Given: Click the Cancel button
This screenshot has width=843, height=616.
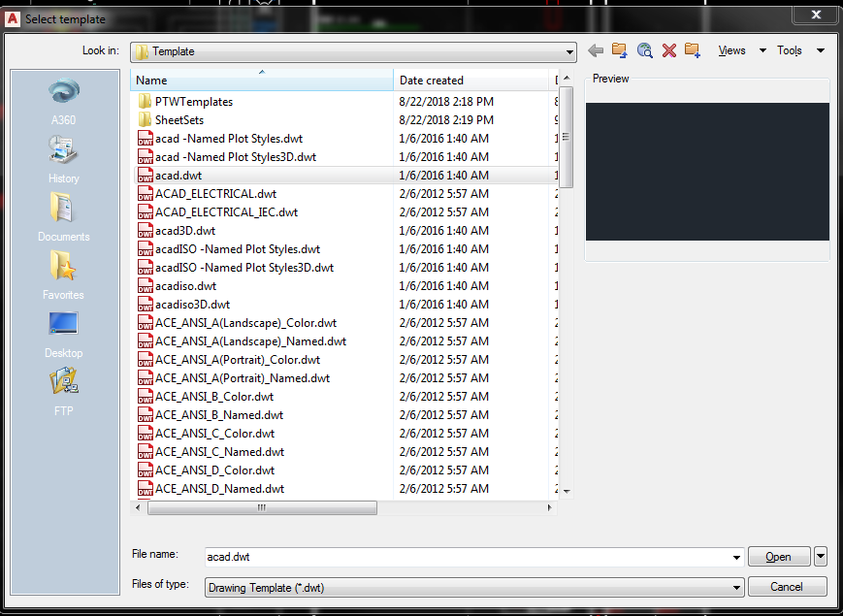Looking at the screenshot, I should click(787, 586).
